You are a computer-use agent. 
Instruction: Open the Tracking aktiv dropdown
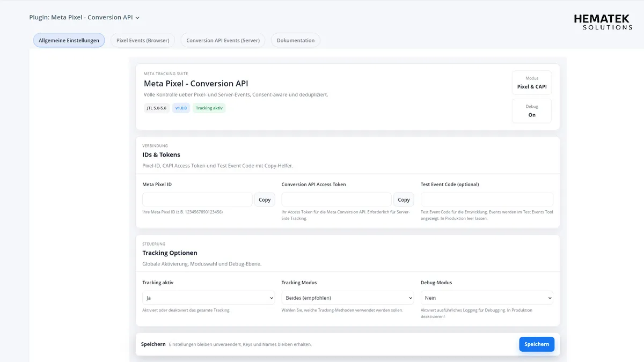(208, 298)
